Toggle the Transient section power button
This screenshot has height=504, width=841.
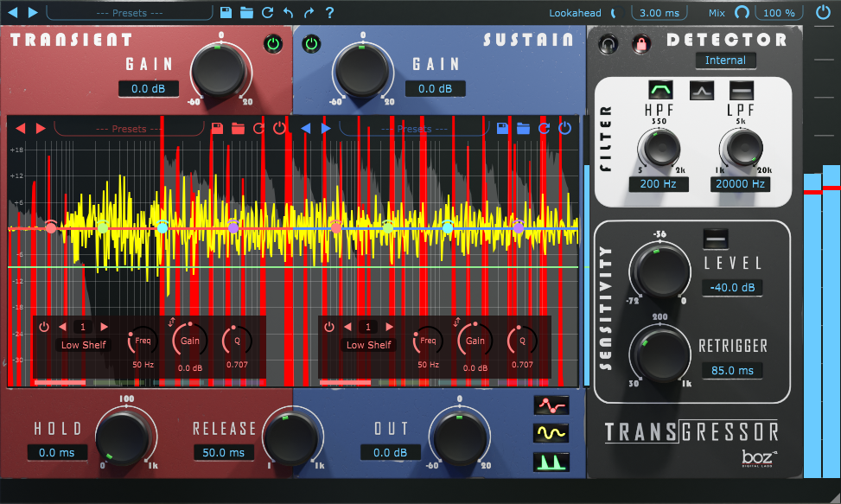(x=273, y=43)
